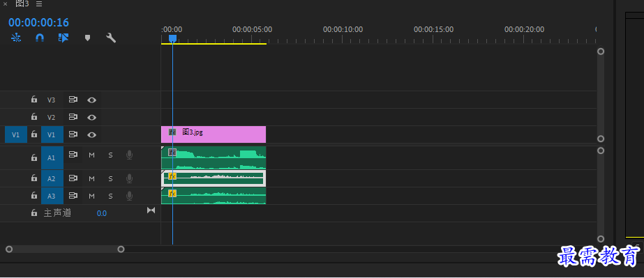Click top handle of video tracks scrollbar

[601, 52]
